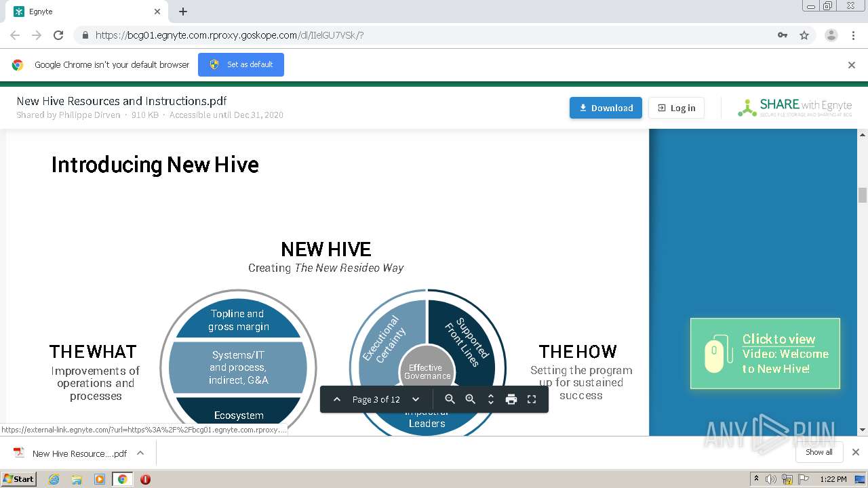Zoom out of the PDF document
Image resolution: width=868 pixels, height=488 pixels.
click(x=450, y=399)
